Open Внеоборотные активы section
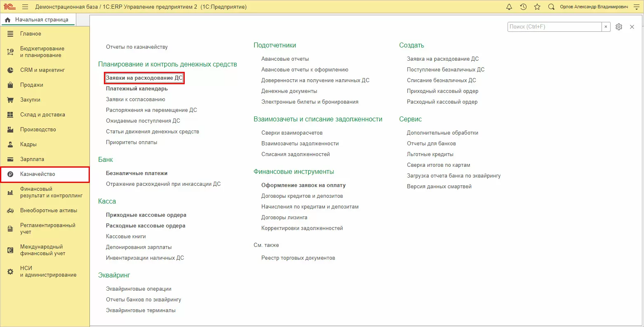Viewport: 644px width, 327px height. click(x=45, y=211)
